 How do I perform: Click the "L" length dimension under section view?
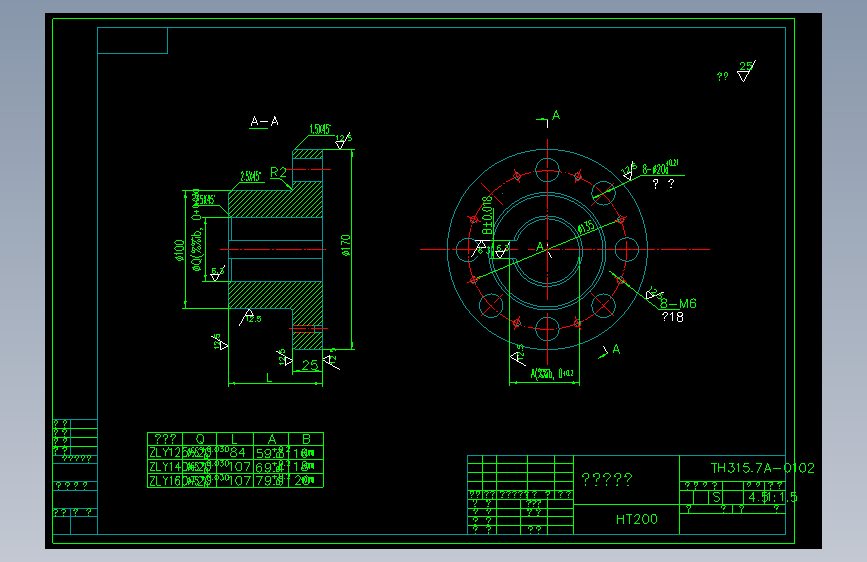point(269,378)
